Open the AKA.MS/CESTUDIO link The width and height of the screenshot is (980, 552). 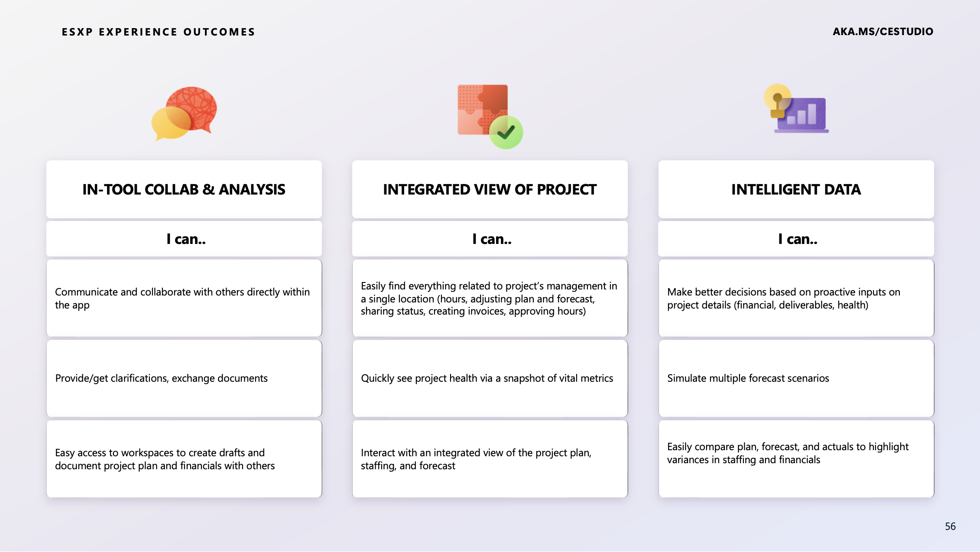click(x=883, y=32)
